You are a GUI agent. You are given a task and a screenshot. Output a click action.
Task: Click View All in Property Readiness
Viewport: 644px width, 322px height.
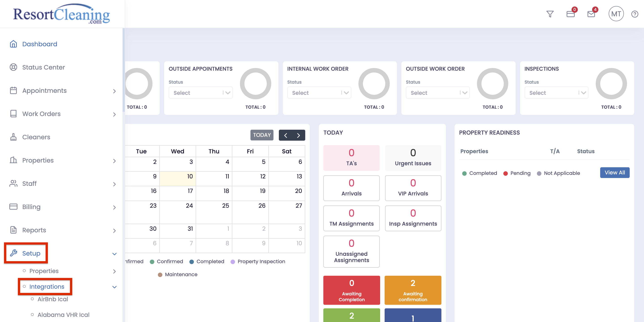click(x=614, y=172)
